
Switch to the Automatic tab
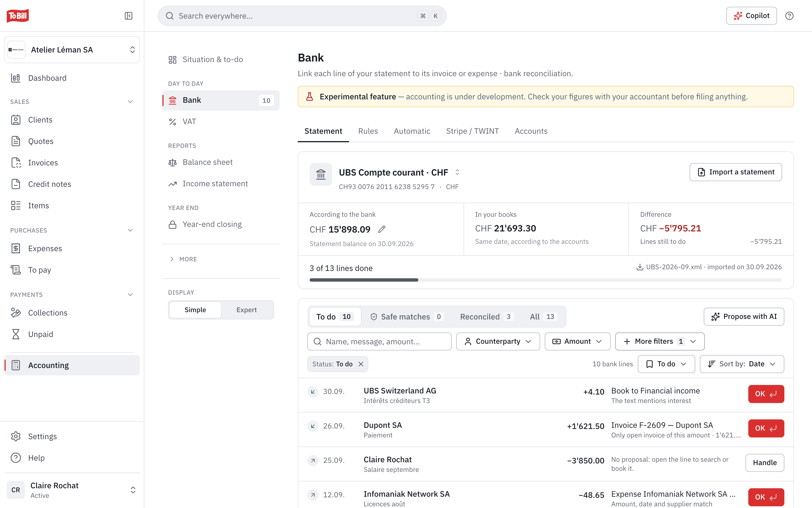[412, 131]
